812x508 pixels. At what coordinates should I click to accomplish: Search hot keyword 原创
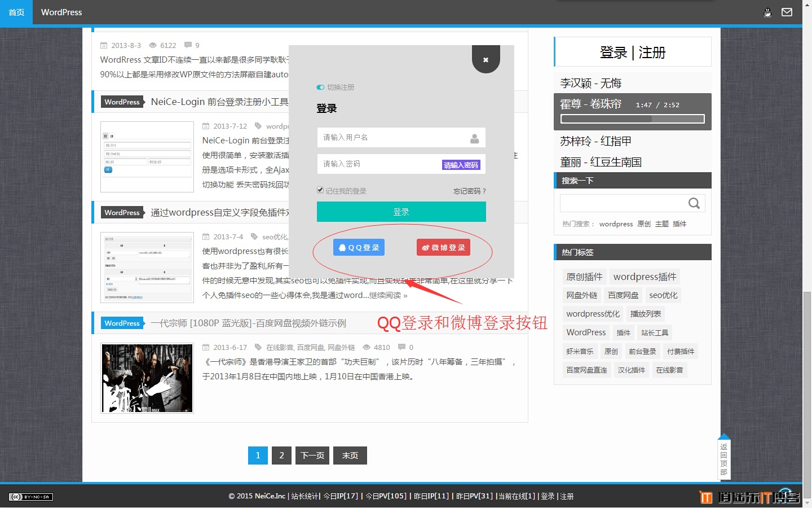click(644, 224)
